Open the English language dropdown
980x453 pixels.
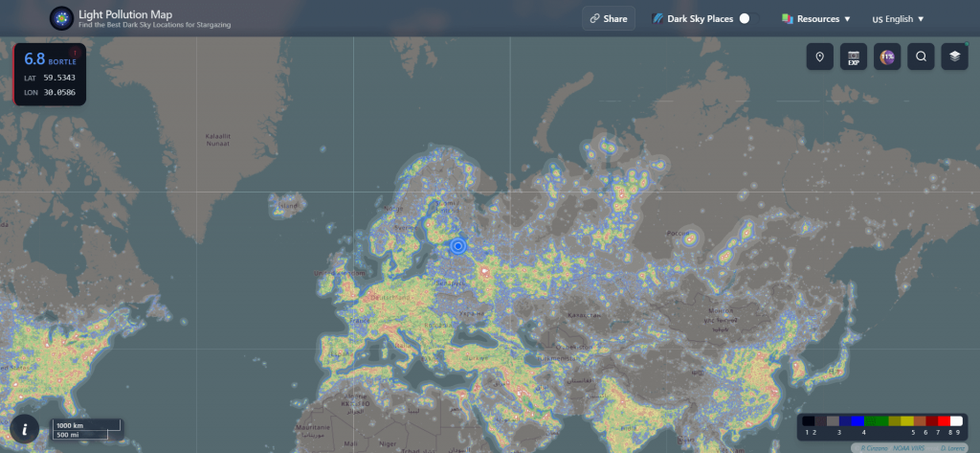(898, 18)
